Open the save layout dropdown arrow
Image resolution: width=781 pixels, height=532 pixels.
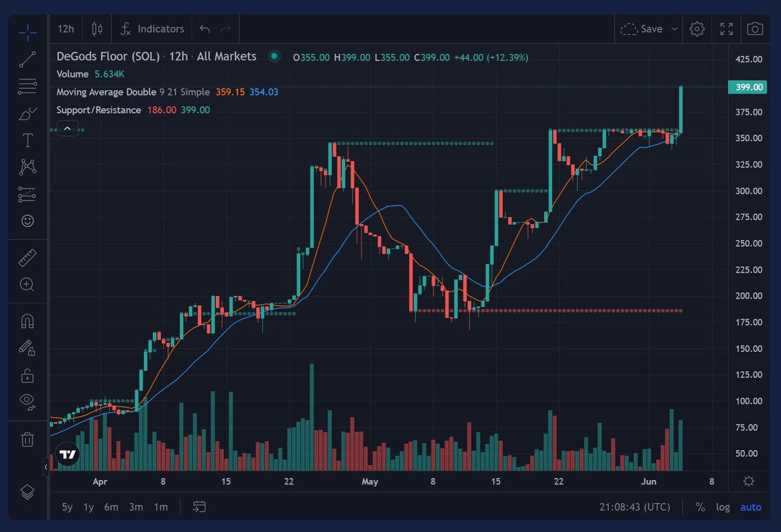pyautogui.click(x=674, y=29)
